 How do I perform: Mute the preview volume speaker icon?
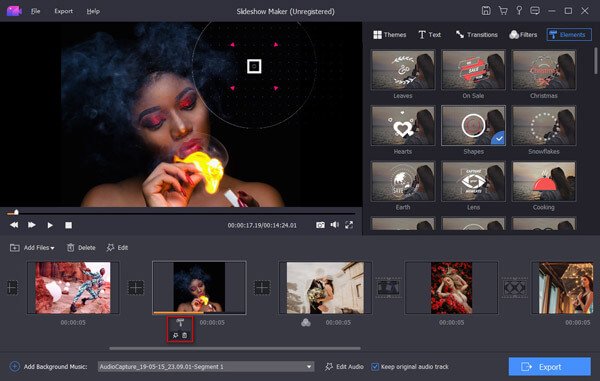[334, 225]
